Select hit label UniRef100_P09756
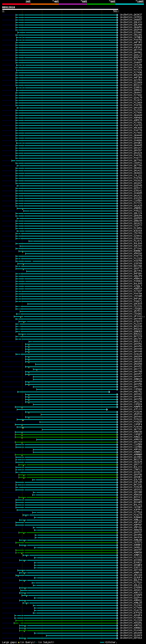146x644 pixels. tap(131, 40)
